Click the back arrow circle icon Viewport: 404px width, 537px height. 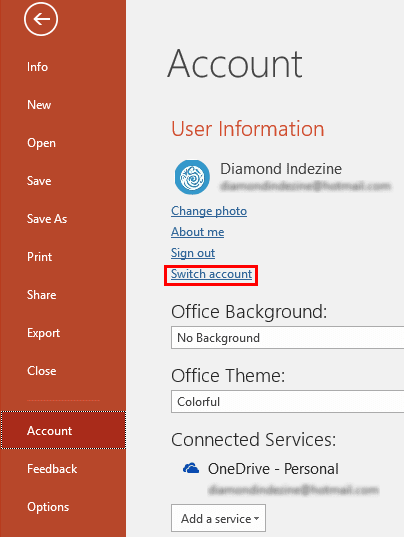[41, 18]
